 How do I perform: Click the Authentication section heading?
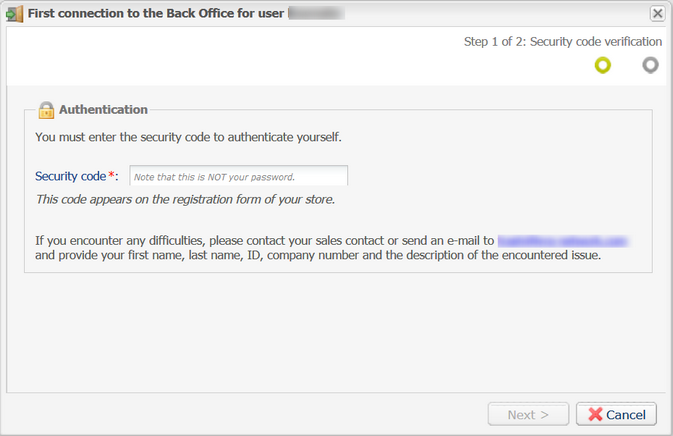click(x=103, y=109)
